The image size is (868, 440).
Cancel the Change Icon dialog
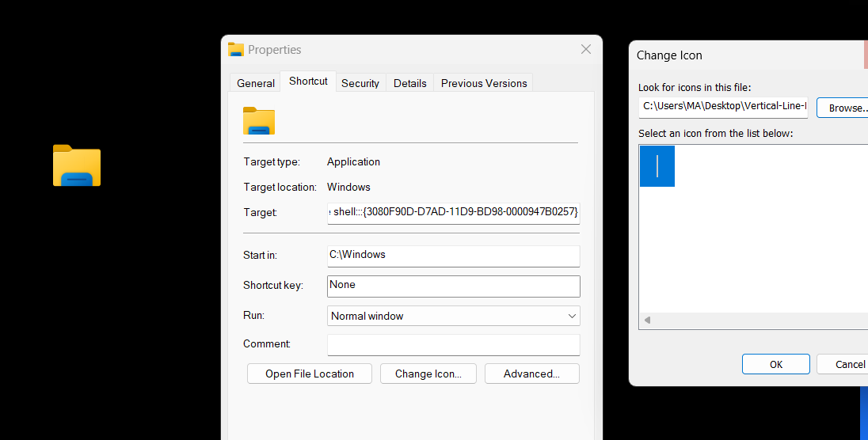[x=843, y=364]
